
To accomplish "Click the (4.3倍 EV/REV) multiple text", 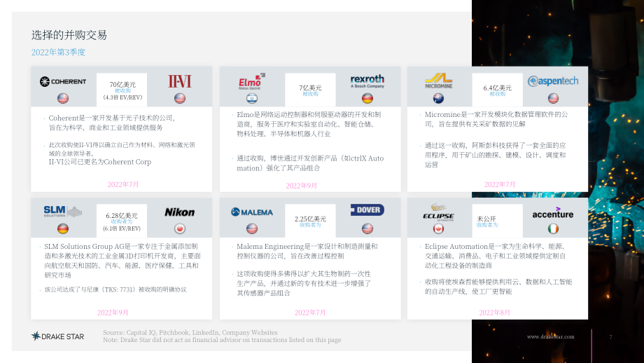I will (122, 97).
